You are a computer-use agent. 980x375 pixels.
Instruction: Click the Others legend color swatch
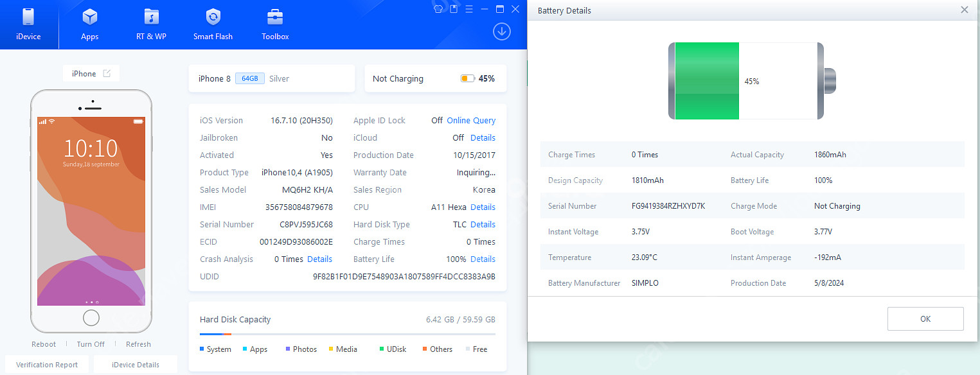coord(425,349)
